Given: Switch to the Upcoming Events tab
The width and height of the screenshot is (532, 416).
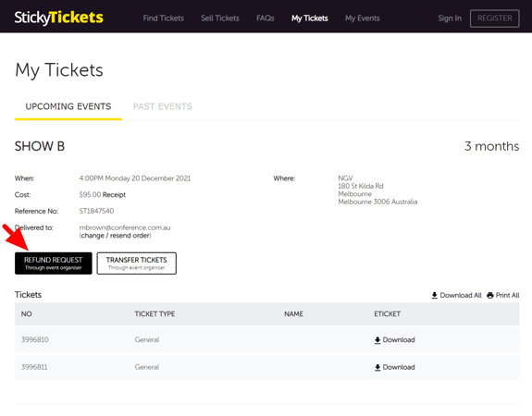Looking at the screenshot, I should pos(68,106).
